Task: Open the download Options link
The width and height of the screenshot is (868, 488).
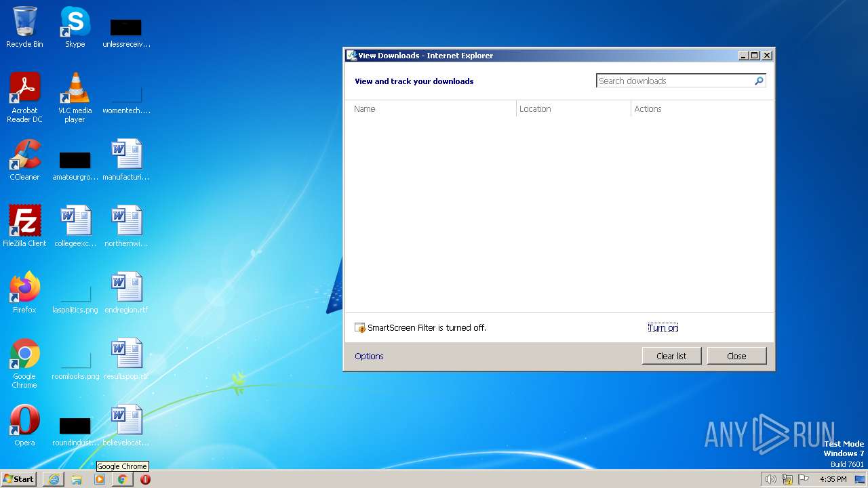Action: [x=369, y=357]
